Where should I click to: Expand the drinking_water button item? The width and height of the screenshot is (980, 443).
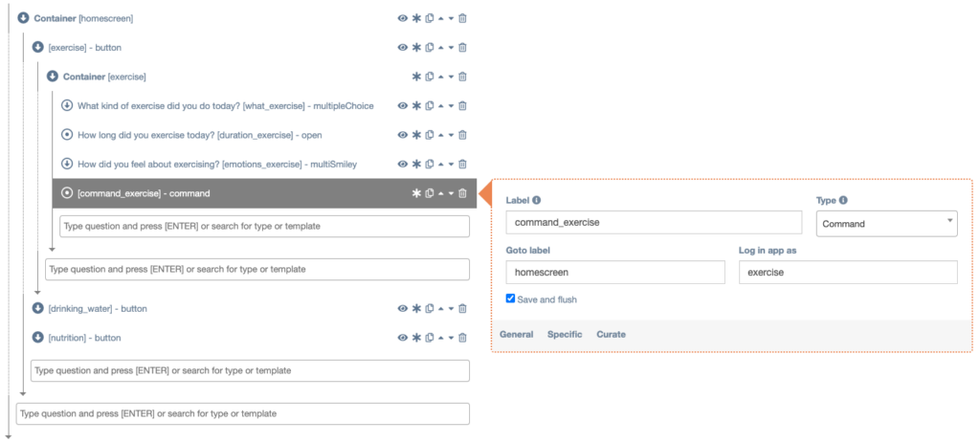click(38, 309)
